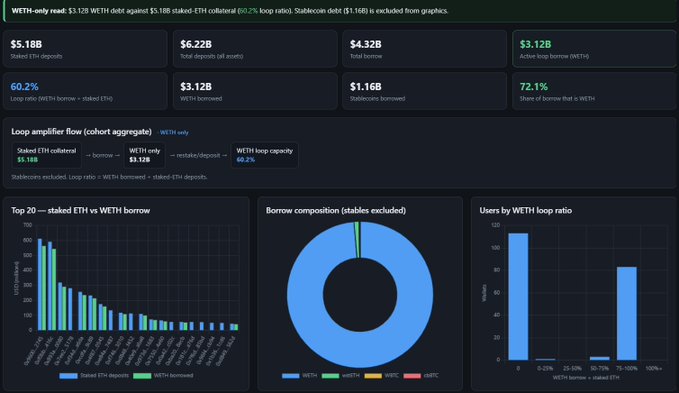Image resolution: width=679 pixels, height=393 pixels.
Task: Click the 75-100% bar in Users chart
Action: point(627,313)
